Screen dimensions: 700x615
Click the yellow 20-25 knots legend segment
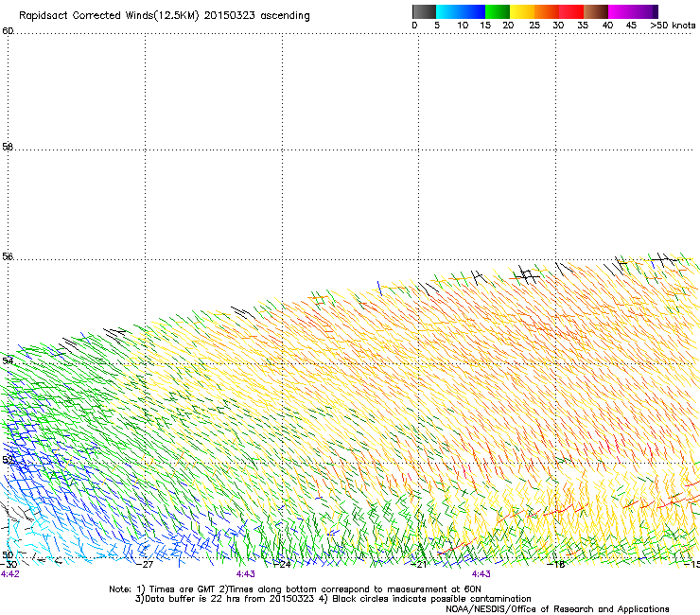(x=522, y=11)
